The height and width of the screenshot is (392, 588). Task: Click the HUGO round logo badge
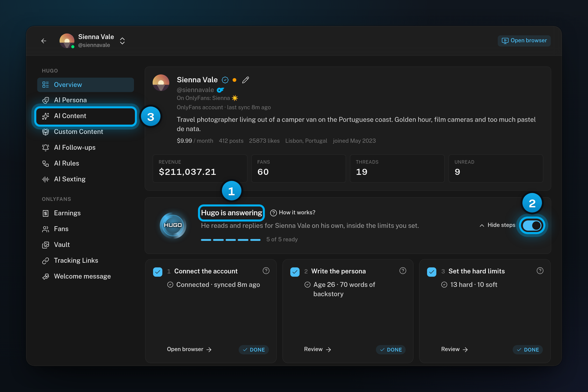173,225
